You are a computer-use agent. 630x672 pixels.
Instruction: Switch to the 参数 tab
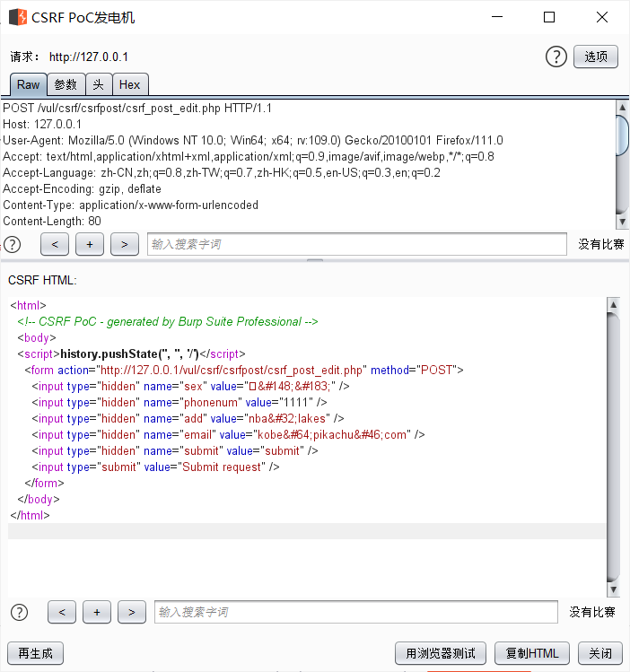tap(66, 84)
